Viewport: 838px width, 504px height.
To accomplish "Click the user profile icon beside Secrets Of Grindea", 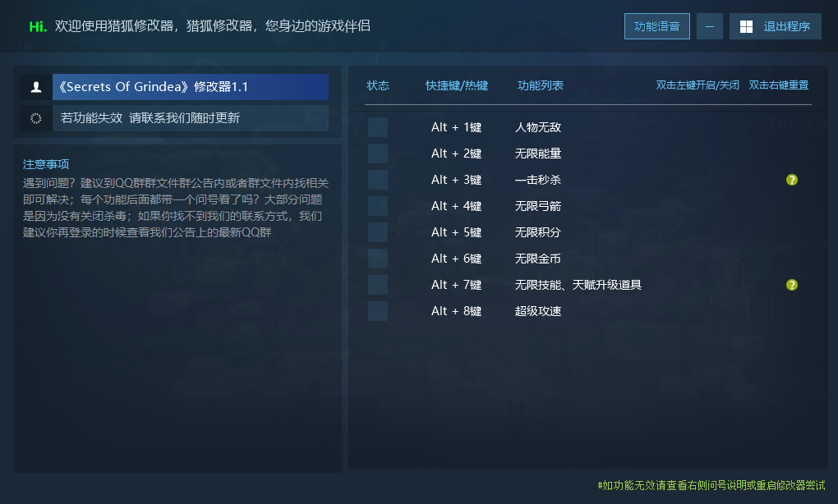I will click(x=36, y=87).
